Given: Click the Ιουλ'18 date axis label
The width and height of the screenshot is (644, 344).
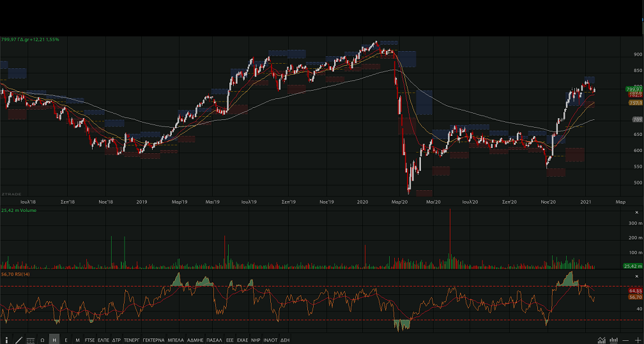Looking at the screenshot, I should click(28, 202).
